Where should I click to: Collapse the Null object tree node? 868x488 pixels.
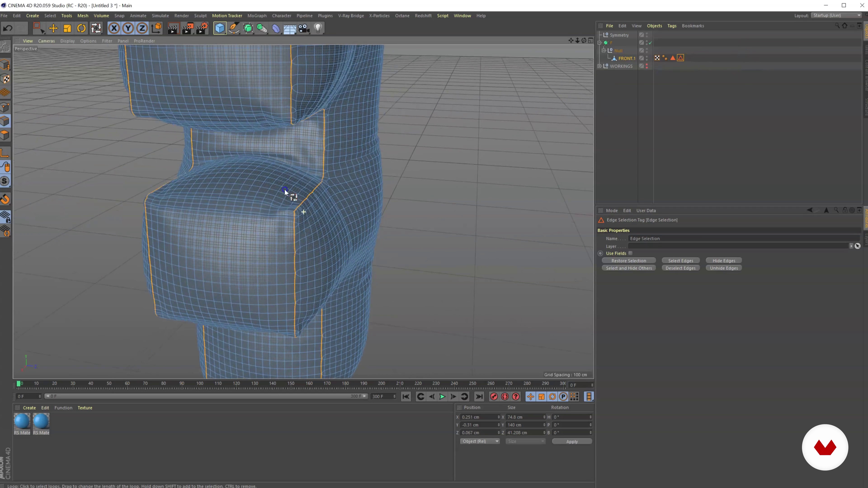point(604,51)
